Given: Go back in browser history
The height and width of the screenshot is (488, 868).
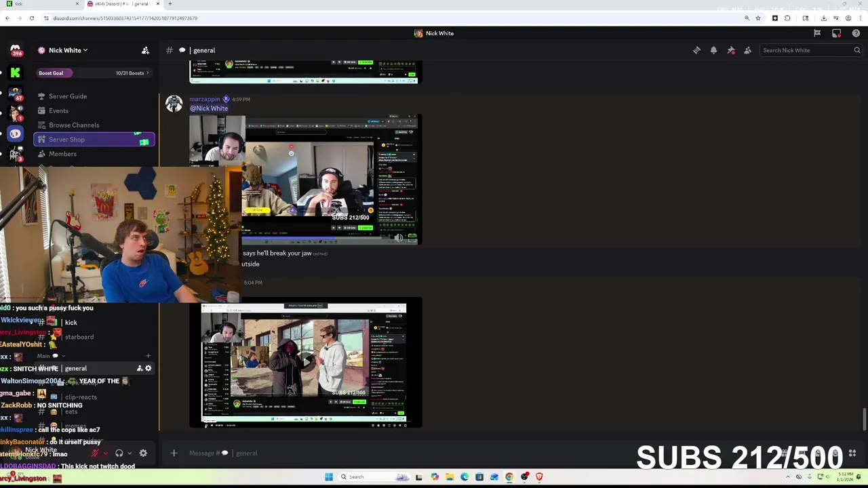Looking at the screenshot, I should tap(7, 18).
